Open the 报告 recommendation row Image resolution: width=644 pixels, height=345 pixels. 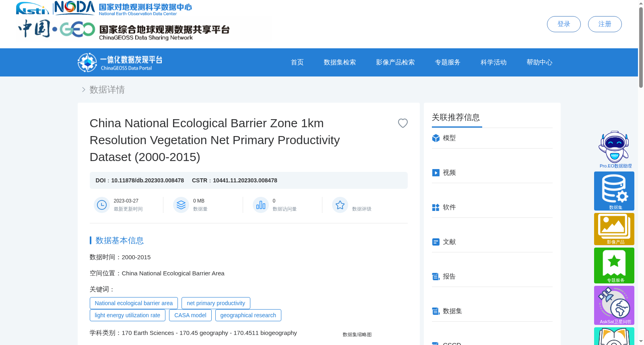pos(492,277)
